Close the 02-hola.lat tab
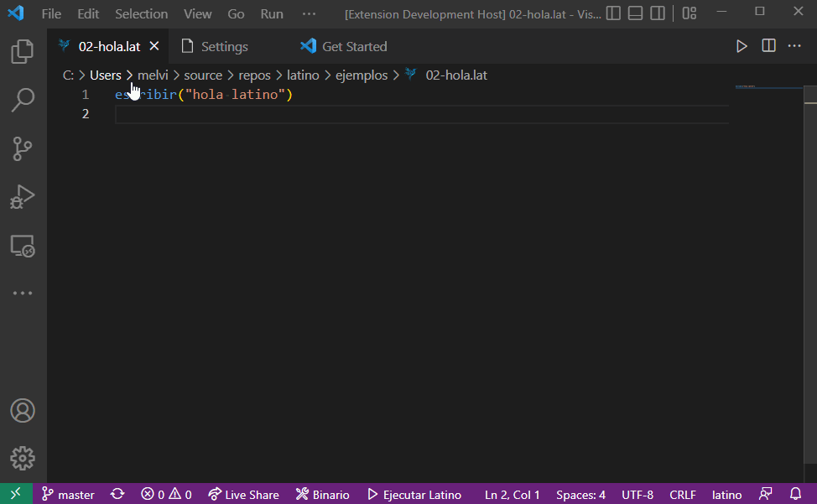Viewport: 817px width, 504px height. click(x=154, y=46)
